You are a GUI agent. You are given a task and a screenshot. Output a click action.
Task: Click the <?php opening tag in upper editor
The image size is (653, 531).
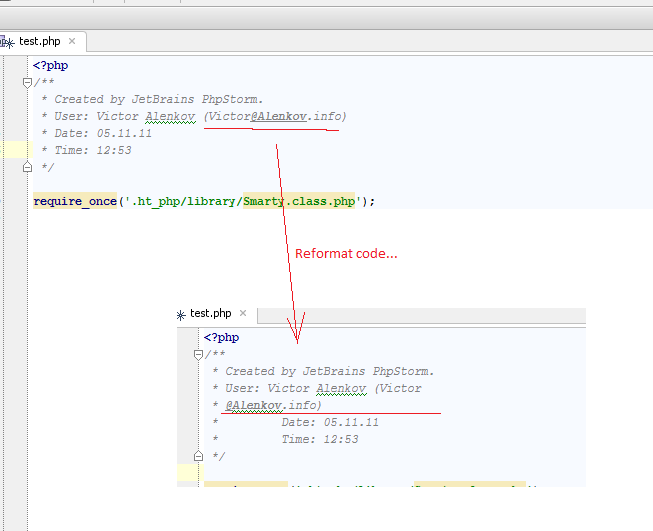pos(50,65)
